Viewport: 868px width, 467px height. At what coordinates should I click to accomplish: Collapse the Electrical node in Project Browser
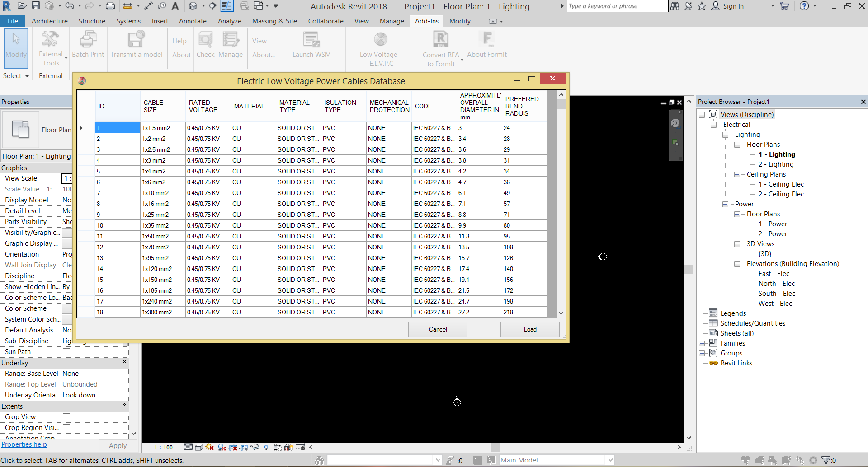(x=714, y=125)
